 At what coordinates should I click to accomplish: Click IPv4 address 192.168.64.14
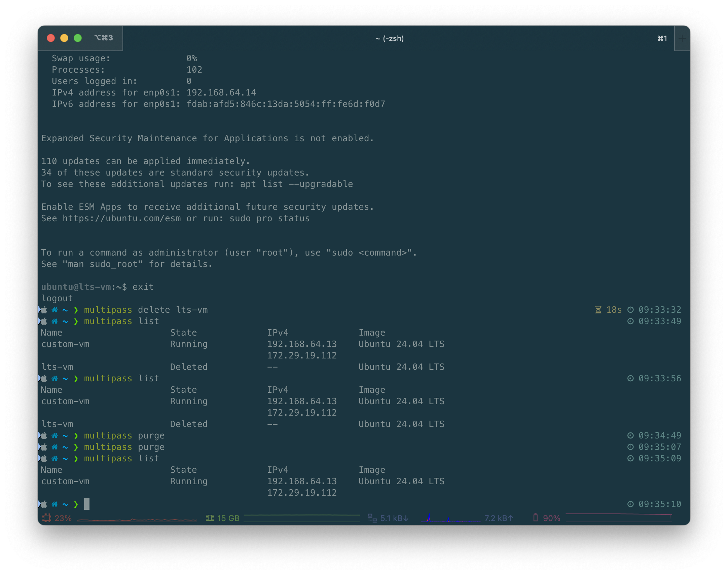point(221,92)
